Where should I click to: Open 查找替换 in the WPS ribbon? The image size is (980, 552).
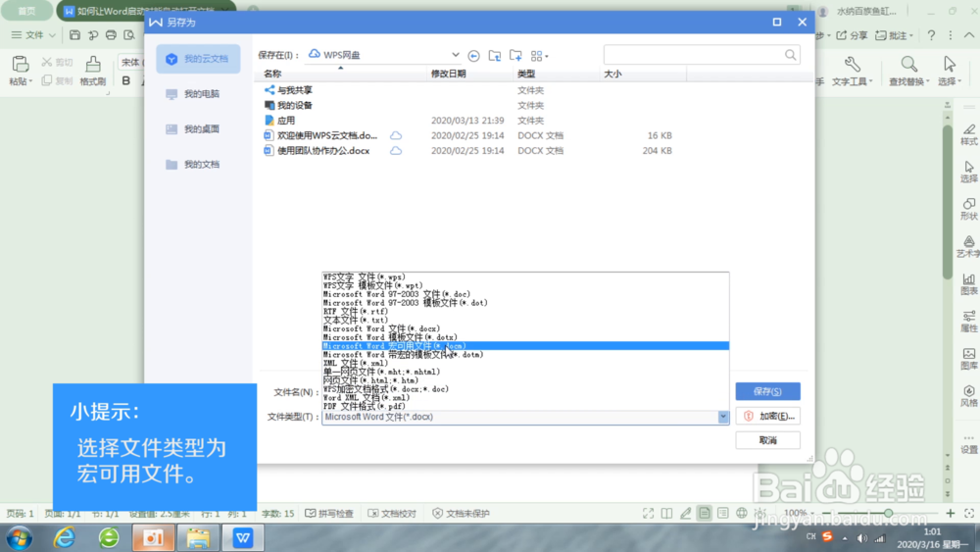908,71
